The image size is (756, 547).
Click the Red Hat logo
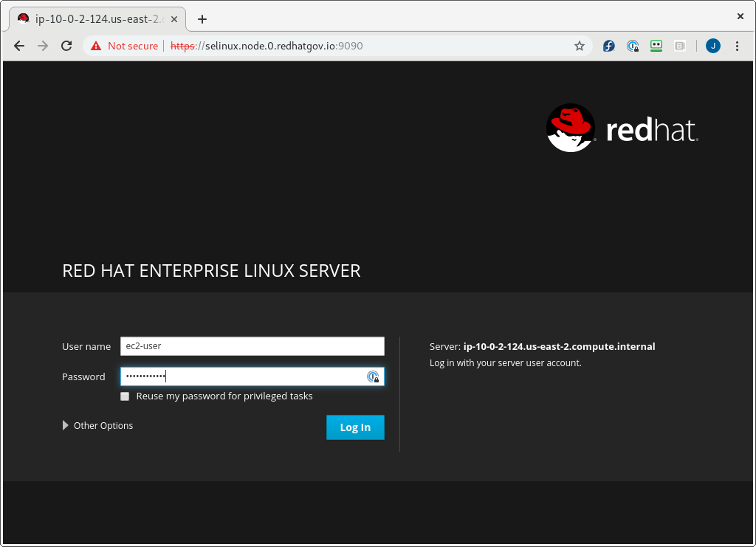coord(622,128)
